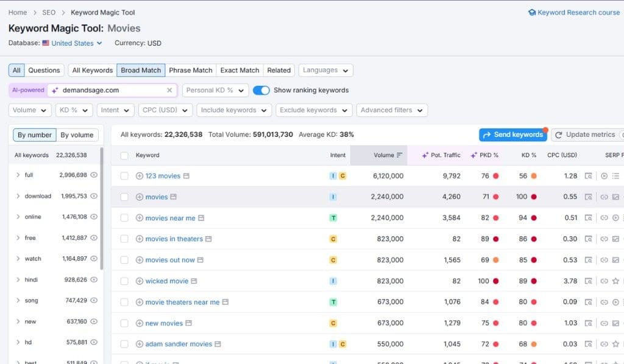Click the star SERP feature icon for 'wicked movie'

click(x=615, y=281)
